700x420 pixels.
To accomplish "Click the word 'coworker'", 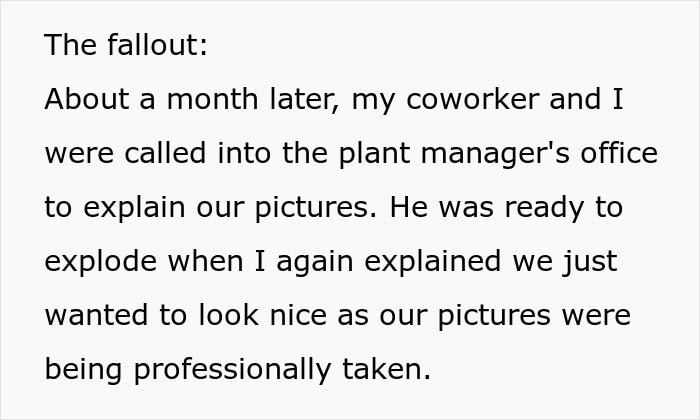I will pyautogui.click(x=472, y=99).
